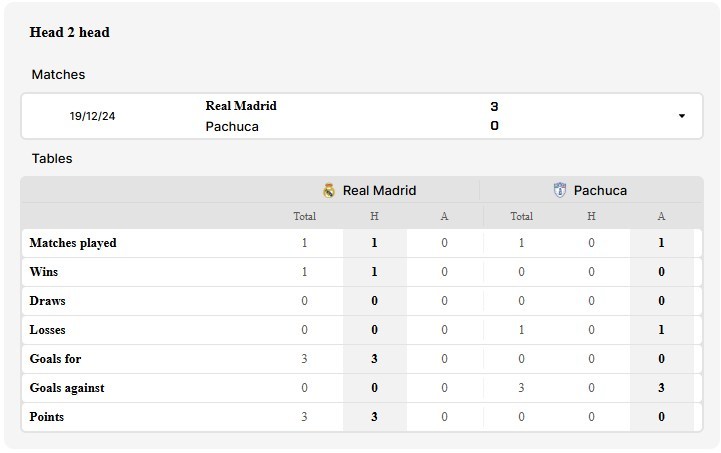Select the Goals against row label
The width and height of the screenshot is (721, 453).
pos(67,388)
